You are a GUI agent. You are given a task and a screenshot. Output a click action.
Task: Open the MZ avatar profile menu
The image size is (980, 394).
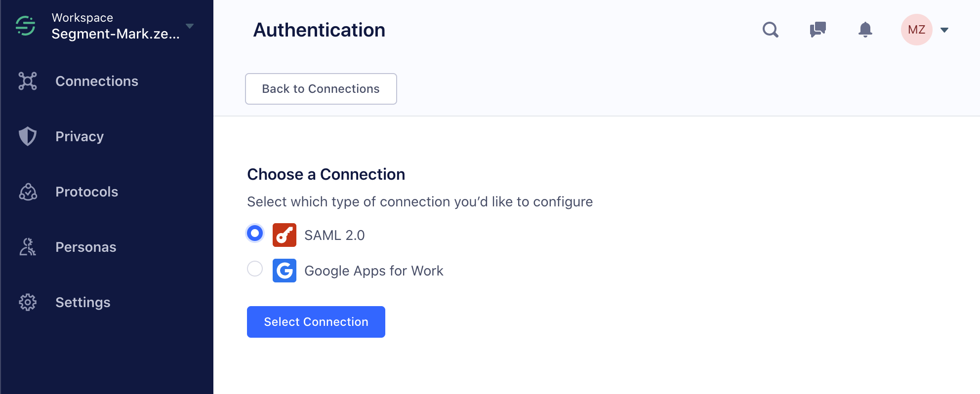point(916,30)
